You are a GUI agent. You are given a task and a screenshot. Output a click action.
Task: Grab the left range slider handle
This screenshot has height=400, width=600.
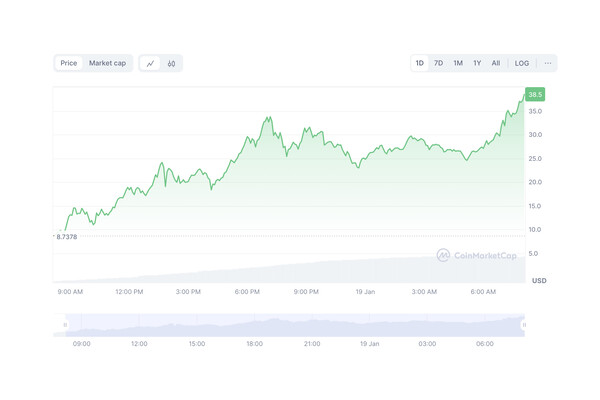point(66,325)
